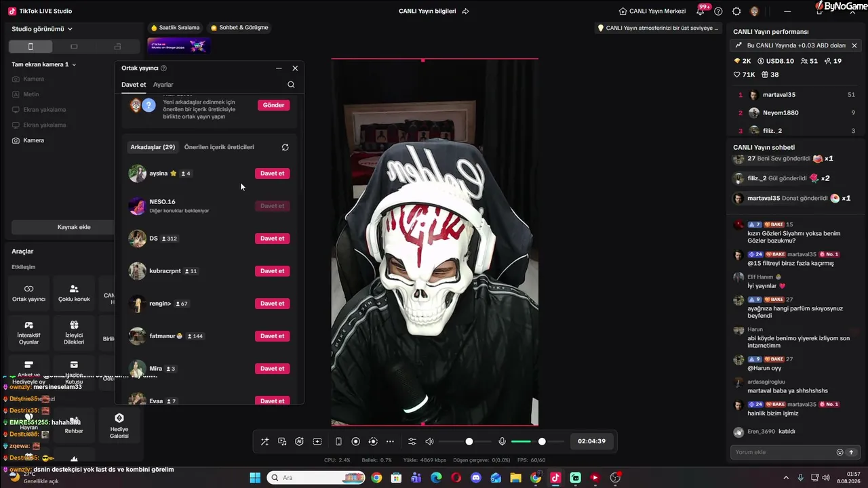Select the active Kamera source
This screenshot has width=868, height=488.
click(28, 140)
